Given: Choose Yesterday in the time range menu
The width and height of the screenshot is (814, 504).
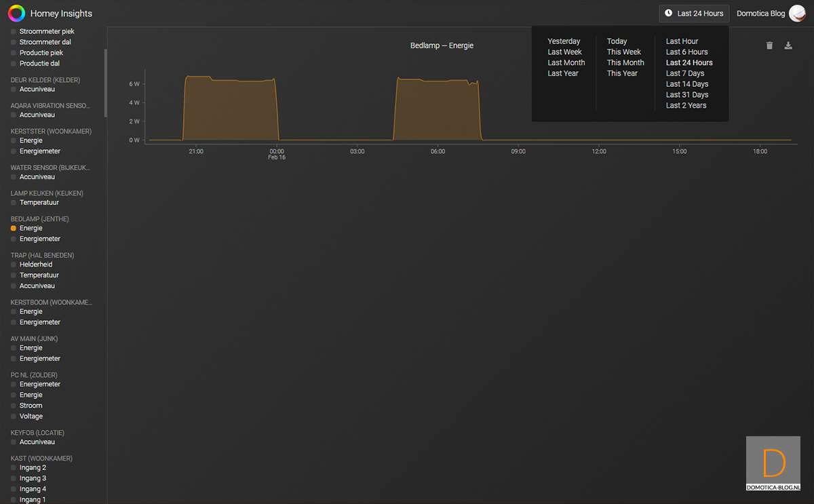Looking at the screenshot, I should (x=564, y=41).
